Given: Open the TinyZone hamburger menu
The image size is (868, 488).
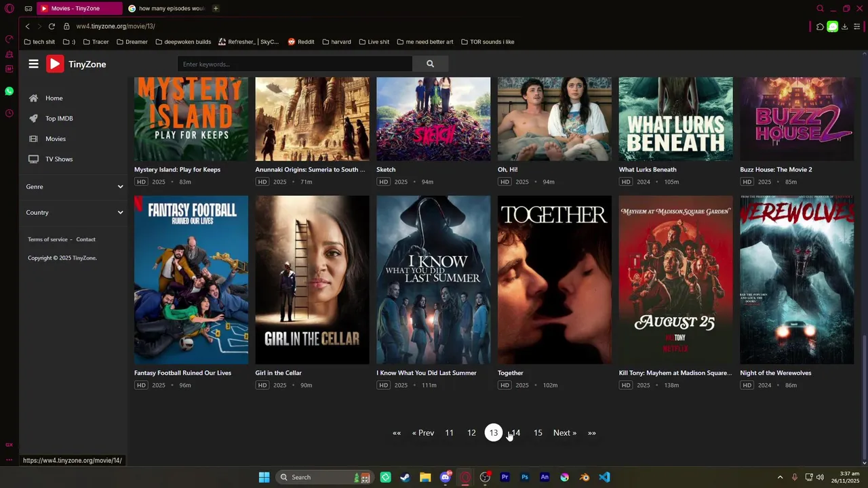Looking at the screenshot, I should coord(33,64).
